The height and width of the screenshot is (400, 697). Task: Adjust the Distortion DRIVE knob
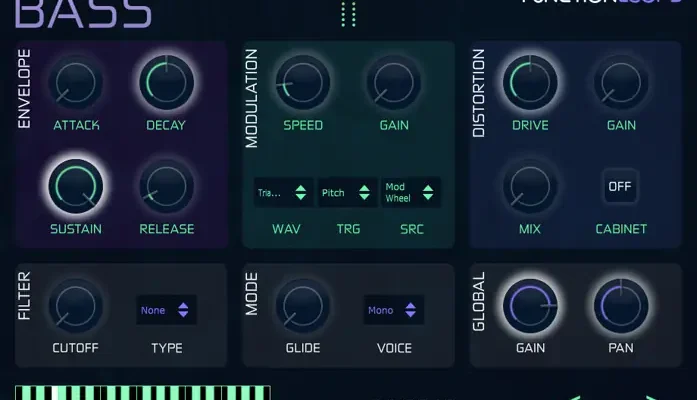click(530, 83)
